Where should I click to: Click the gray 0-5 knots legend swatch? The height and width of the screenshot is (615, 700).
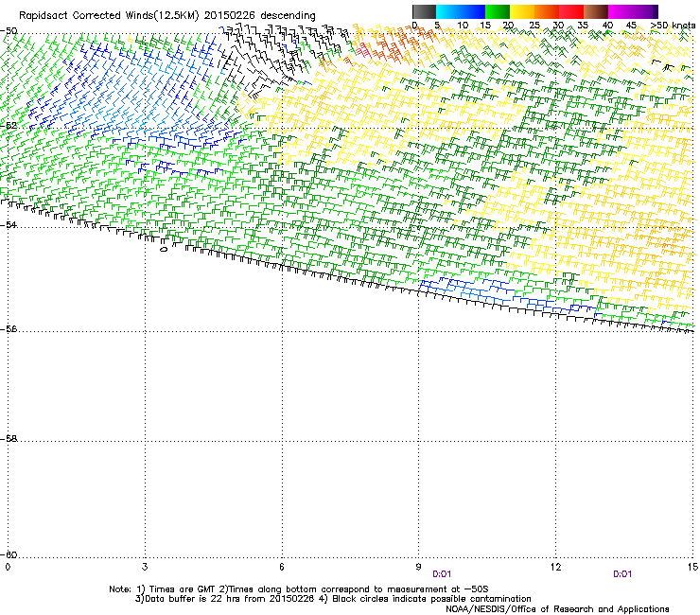click(x=424, y=11)
